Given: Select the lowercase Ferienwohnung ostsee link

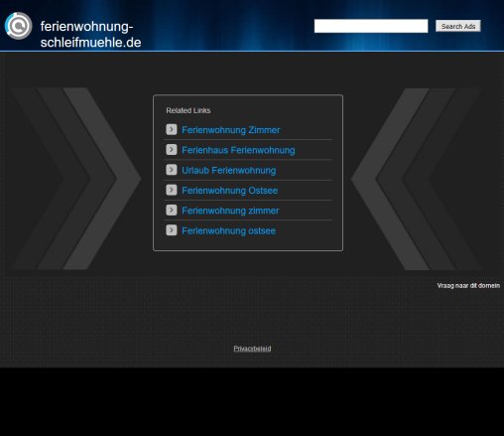Looking at the screenshot, I should click(229, 231).
